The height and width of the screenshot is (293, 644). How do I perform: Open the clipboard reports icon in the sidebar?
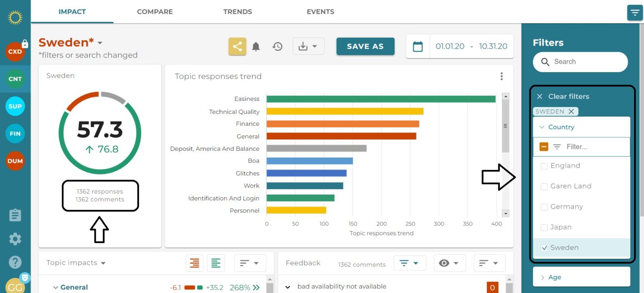click(15, 215)
